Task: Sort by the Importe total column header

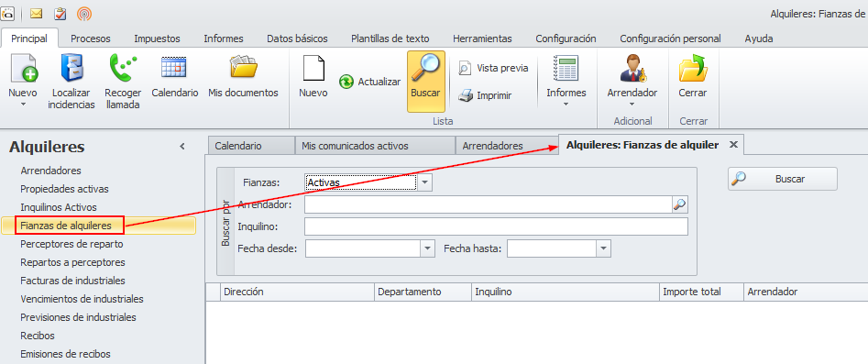Action: [701, 292]
